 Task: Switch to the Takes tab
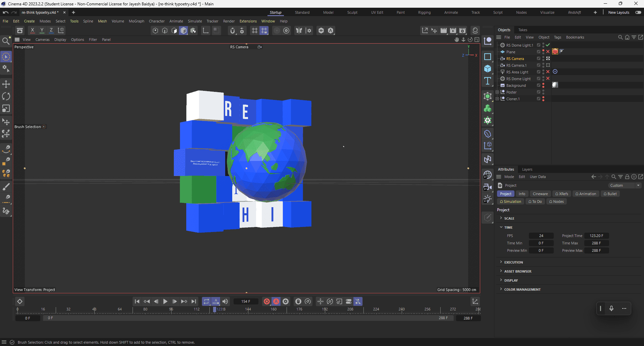point(523,30)
